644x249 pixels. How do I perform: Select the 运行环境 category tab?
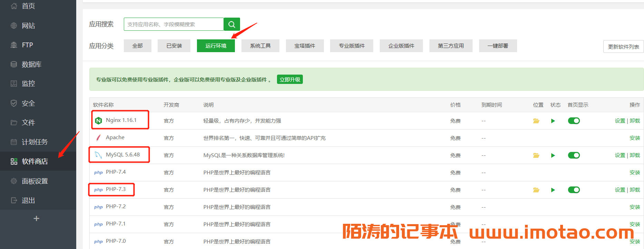click(216, 46)
